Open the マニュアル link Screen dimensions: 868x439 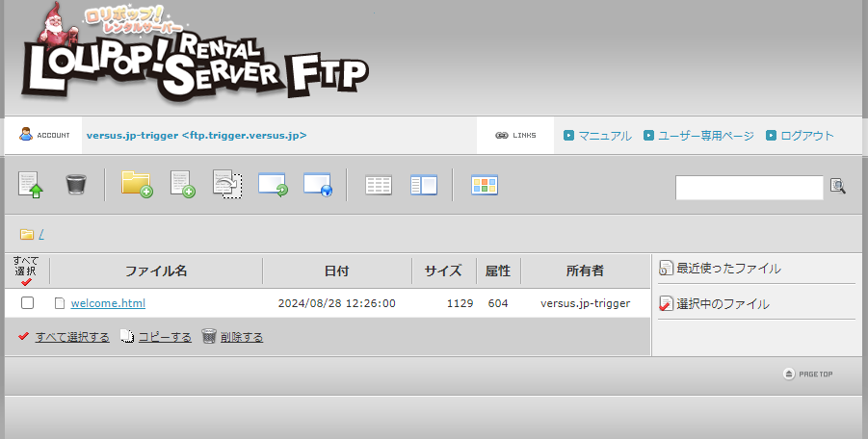[x=604, y=136]
